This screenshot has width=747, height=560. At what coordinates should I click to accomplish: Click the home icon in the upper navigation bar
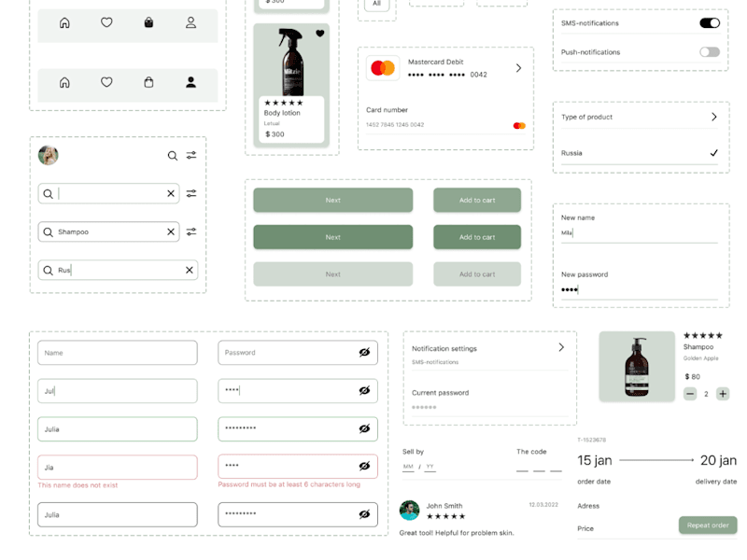pos(64,22)
